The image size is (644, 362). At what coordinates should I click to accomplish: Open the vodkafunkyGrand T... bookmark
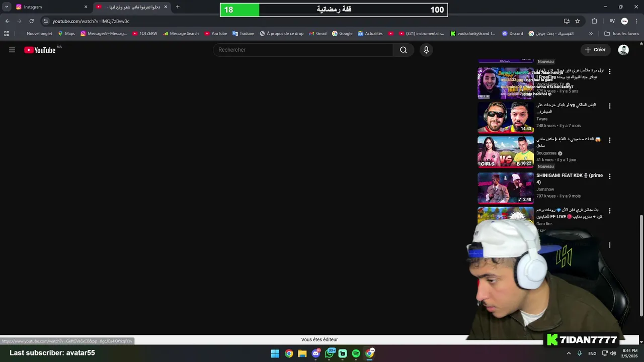473,34
